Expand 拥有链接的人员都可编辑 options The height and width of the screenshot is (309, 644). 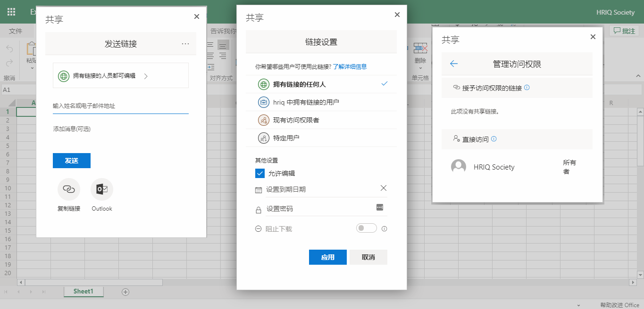pyautogui.click(x=120, y=75)
